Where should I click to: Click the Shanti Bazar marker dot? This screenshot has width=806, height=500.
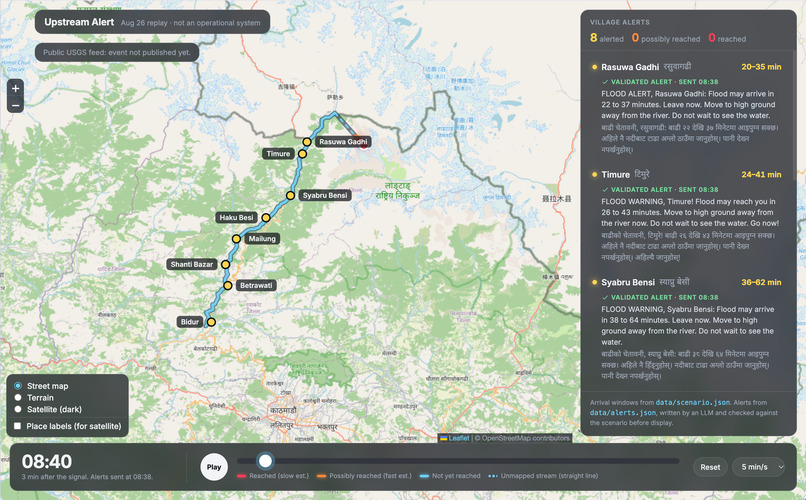tap(225, 264)
